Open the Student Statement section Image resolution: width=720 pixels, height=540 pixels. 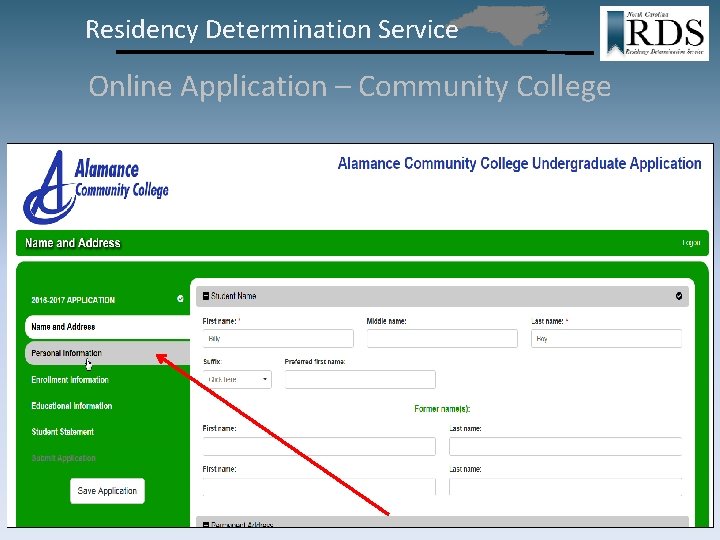[x=62, y=432]
